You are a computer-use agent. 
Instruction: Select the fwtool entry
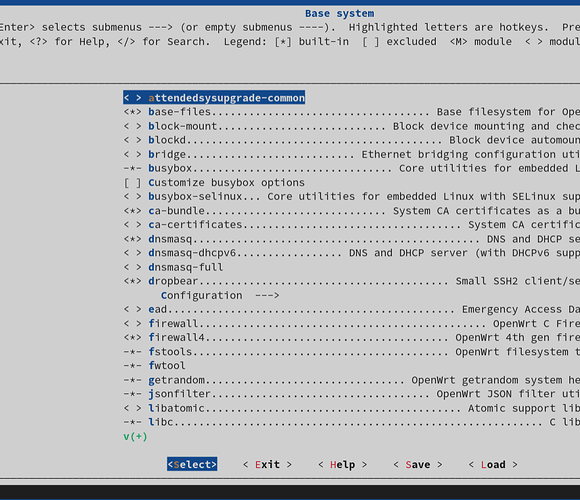(155, 366)
